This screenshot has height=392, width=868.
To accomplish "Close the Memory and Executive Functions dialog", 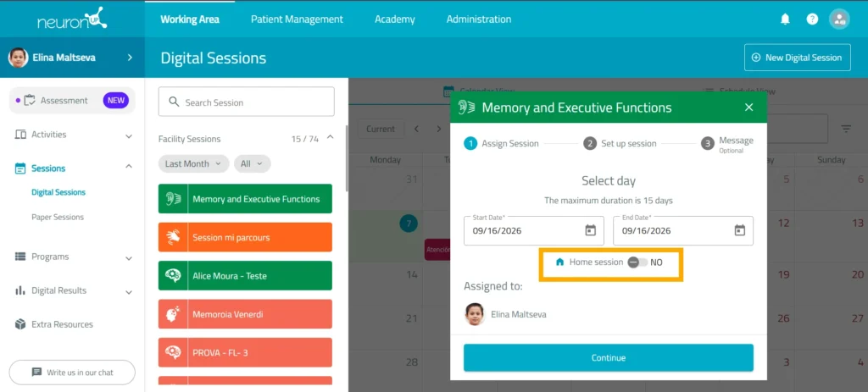I will 749,108.
